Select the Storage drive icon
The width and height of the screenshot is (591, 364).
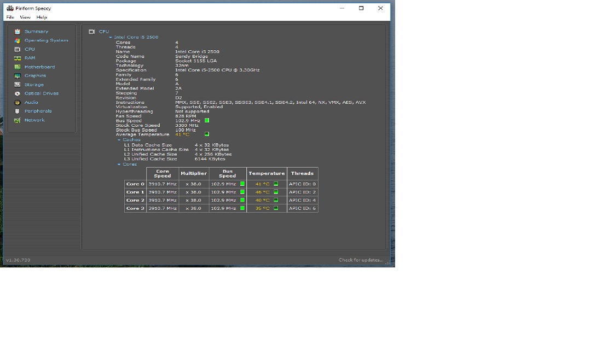click(18, 85)
